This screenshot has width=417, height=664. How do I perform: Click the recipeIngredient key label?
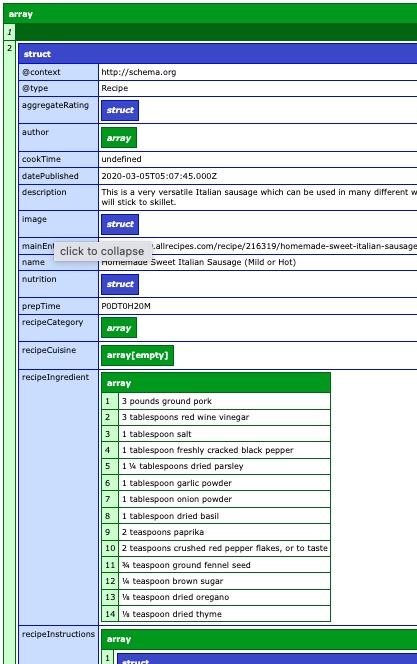[x=55, y=377]
